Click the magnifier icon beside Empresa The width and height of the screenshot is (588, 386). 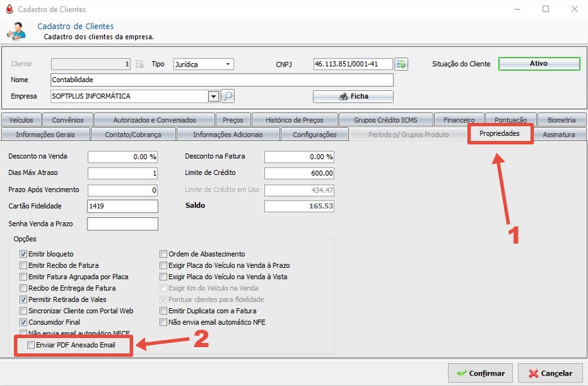(227, 96)
